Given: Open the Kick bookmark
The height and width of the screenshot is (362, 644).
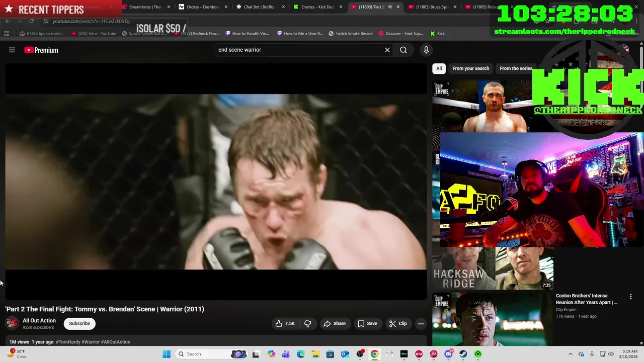Looking at the screenshot, I should click(437, 34).
